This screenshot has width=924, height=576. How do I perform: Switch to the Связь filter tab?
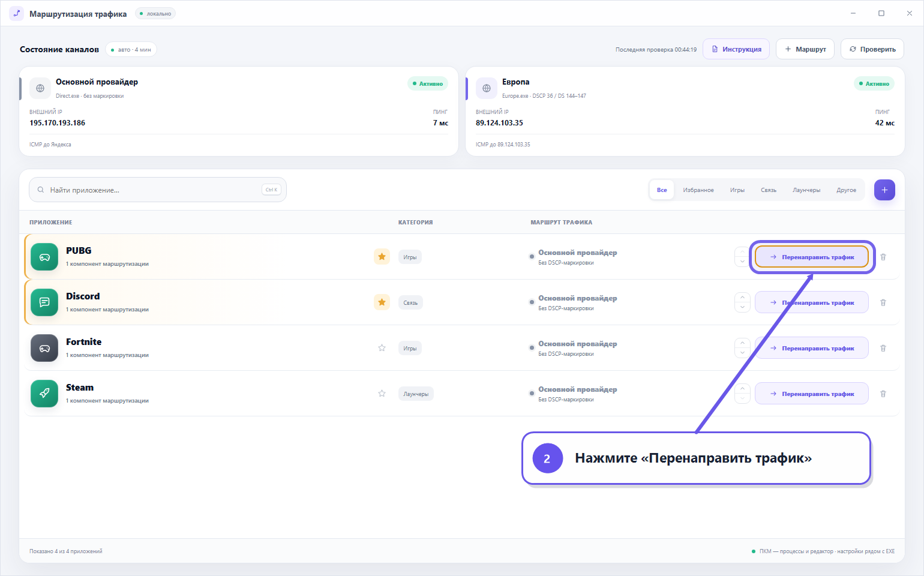769,190
